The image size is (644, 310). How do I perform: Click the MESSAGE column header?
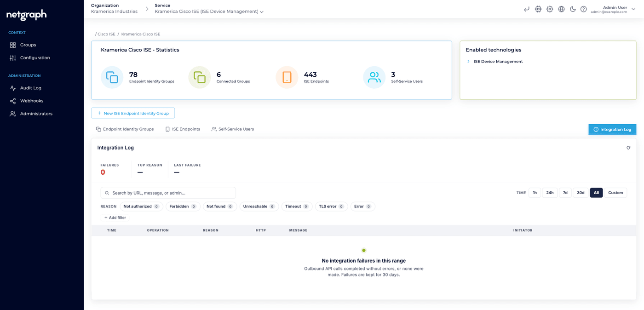pyautogui.click(x=298, y=230)
